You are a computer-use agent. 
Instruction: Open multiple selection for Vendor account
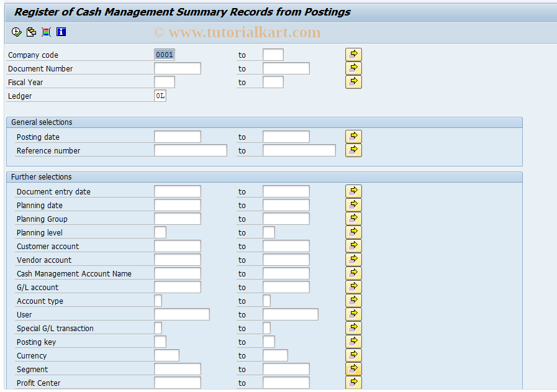[x=353, y=260]
